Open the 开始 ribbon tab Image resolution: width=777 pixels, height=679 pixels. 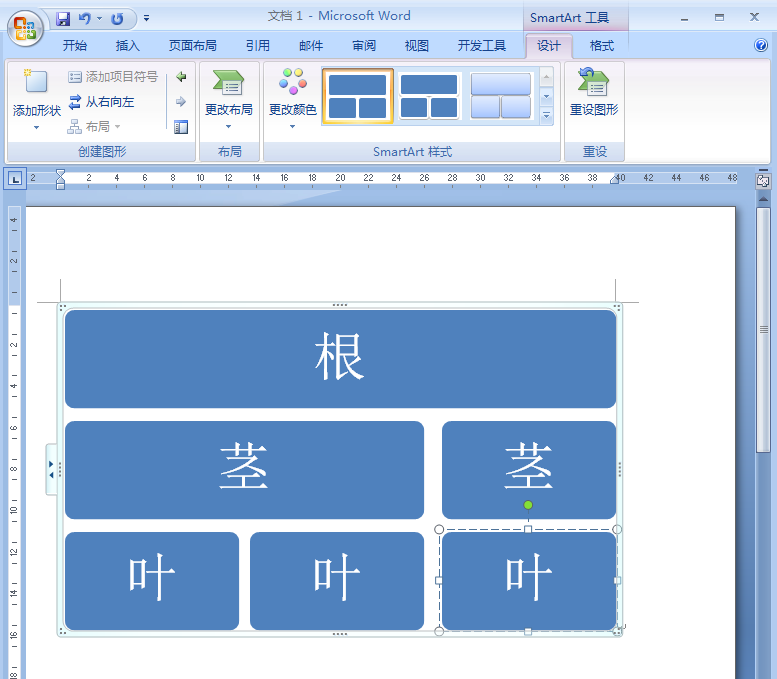(x=75, y=46)
